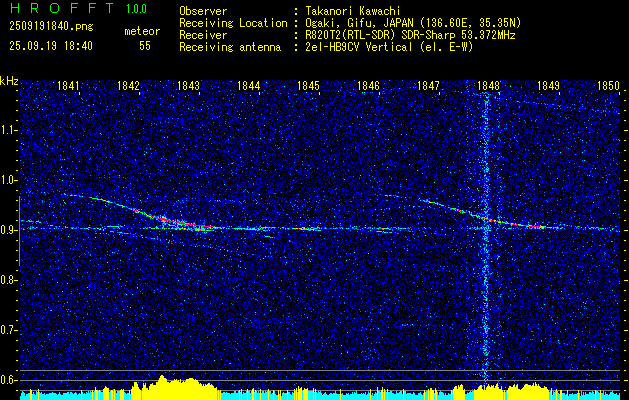Click the 0.7 kHz frequency label
Image resolution: width=629 pixels, height=400 pixels.
coord(8,330)
